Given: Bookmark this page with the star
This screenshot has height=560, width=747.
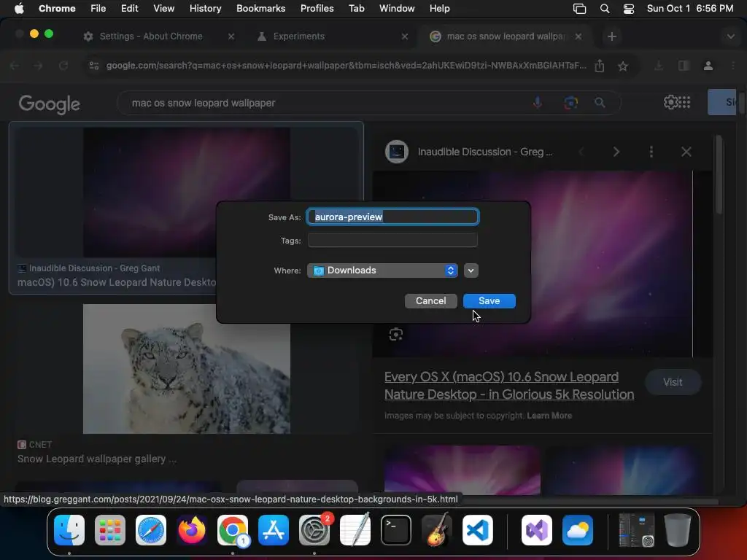Looking at the screenshot, I should point(623,66).
